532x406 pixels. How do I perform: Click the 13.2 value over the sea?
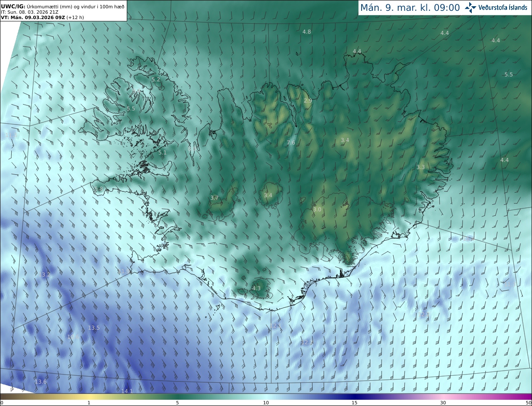click(x=44, y=274)
